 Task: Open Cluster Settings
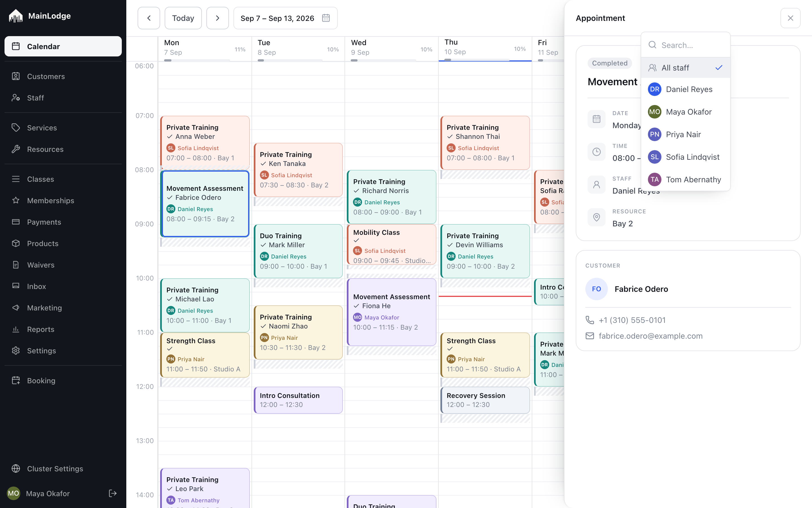click(x=63, y=469)
